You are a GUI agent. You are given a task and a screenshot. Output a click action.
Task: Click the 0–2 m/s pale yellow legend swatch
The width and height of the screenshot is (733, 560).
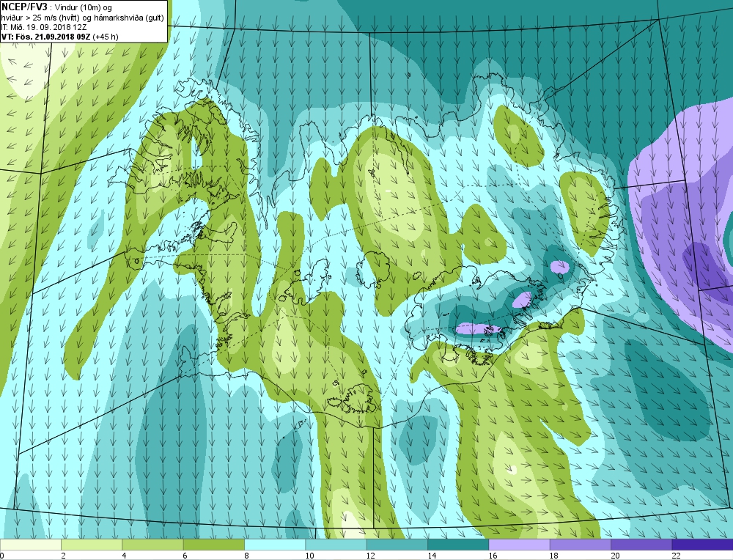[31, 545]
